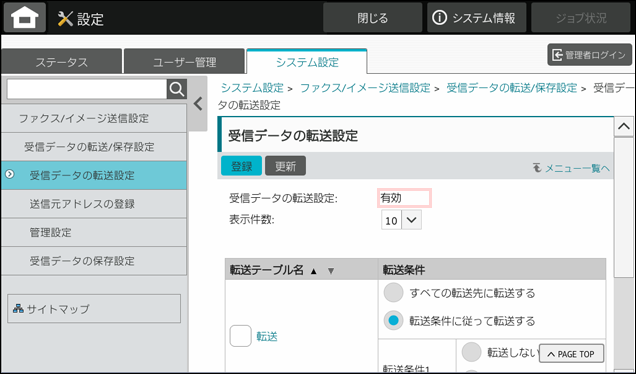Open 表示件数 dropdown

(x=401, y=220)
